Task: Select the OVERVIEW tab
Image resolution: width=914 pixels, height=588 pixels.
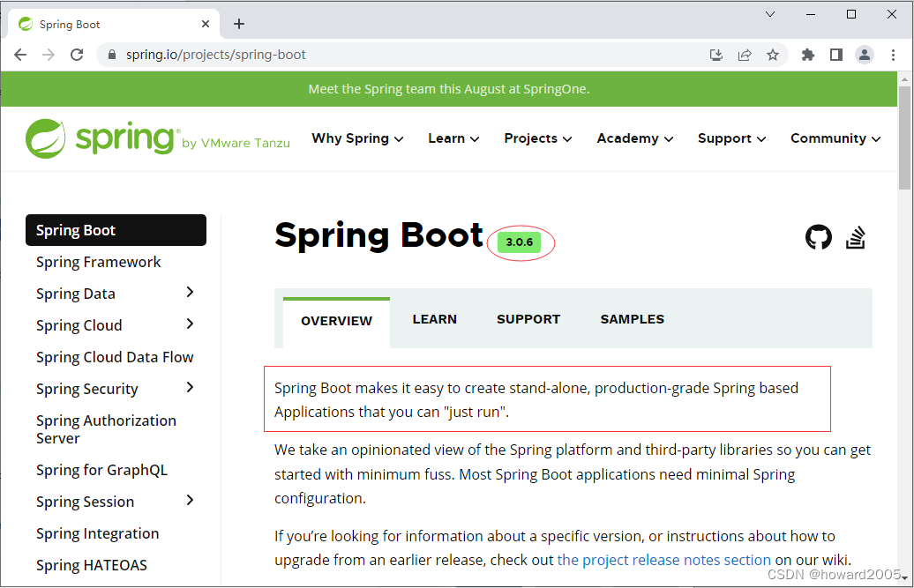Action: [x=336, y=322]
